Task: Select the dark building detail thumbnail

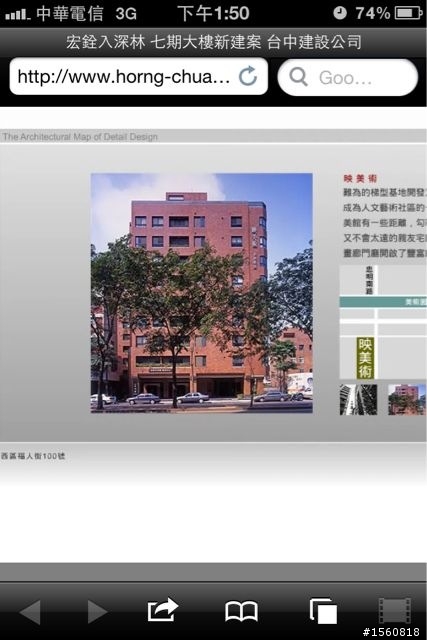Action: 358,400
